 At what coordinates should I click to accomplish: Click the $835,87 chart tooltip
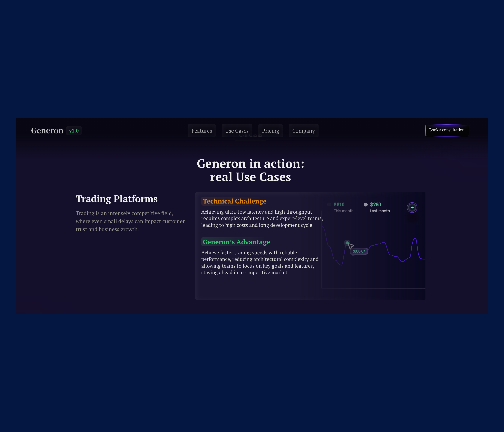point(359,251)
